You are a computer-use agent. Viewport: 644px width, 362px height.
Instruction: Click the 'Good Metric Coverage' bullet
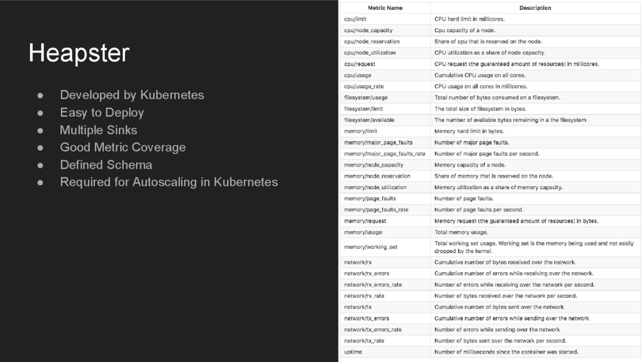pos(123,147)
